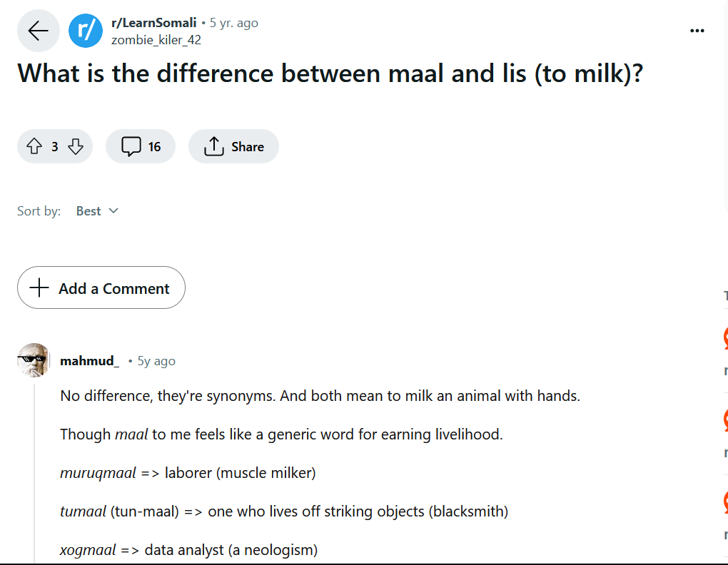Open zombie_kiler_42's user profile

click(x=156, y=40)
